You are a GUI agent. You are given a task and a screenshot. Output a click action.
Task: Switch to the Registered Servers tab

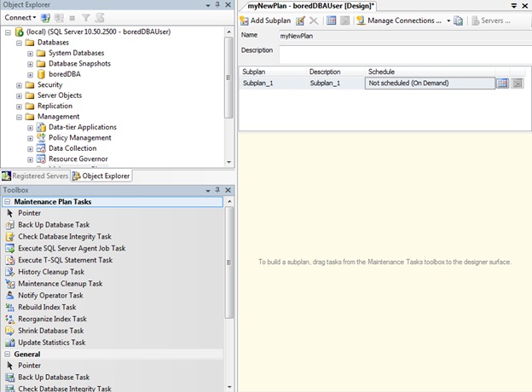[x=34, y=176]
